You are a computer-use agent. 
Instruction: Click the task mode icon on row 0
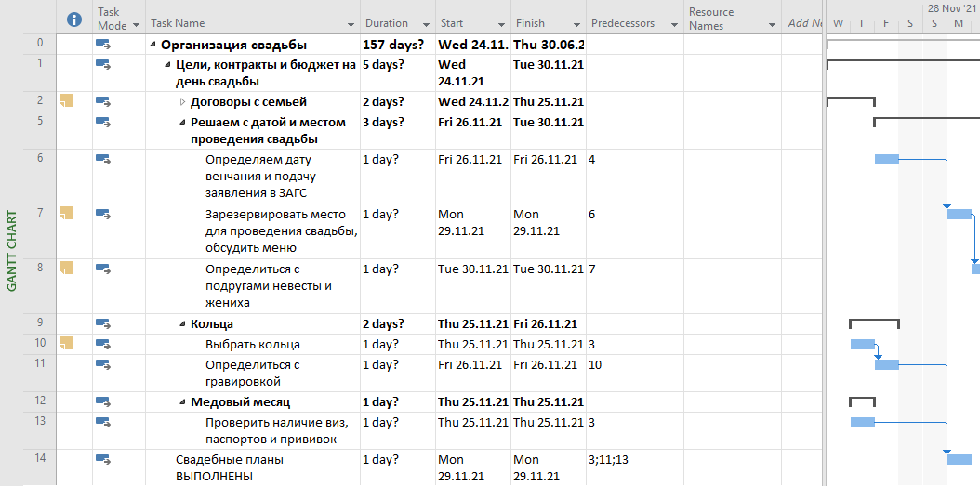[x=103, y=44]
